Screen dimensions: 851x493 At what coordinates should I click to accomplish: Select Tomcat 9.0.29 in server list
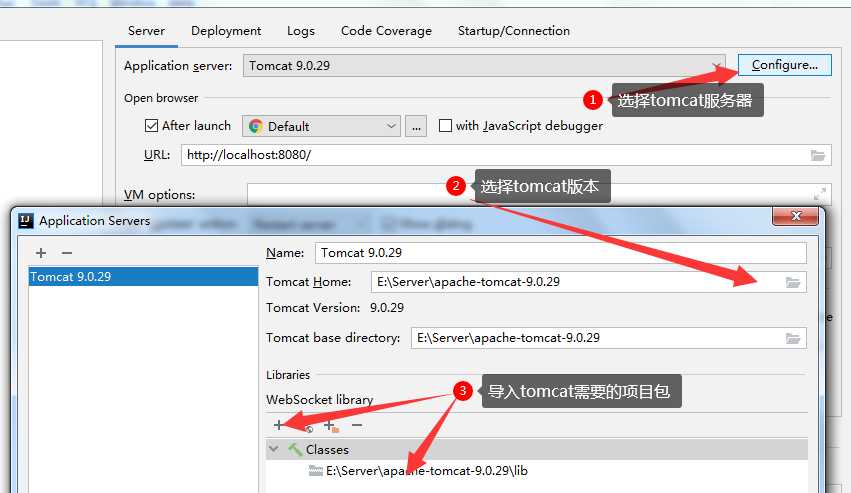[143, 276]
